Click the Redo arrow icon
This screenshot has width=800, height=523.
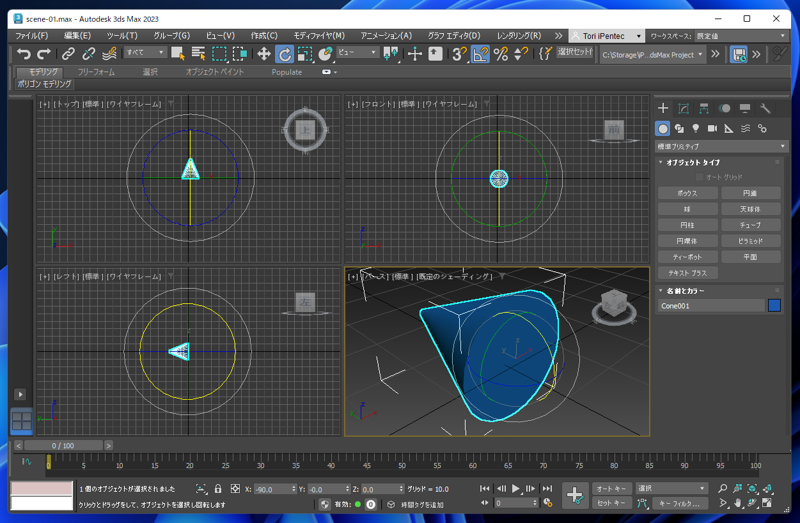[x=44, y=54]
